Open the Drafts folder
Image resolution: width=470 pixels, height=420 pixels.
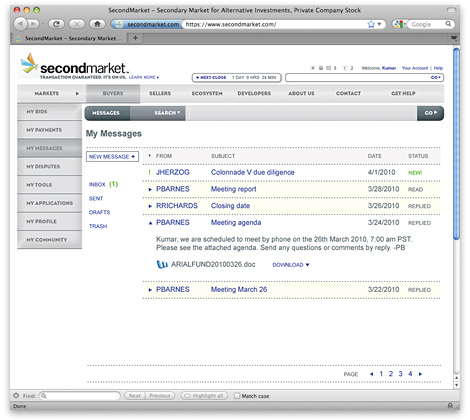pyautogui.click(x=99, y=212)
